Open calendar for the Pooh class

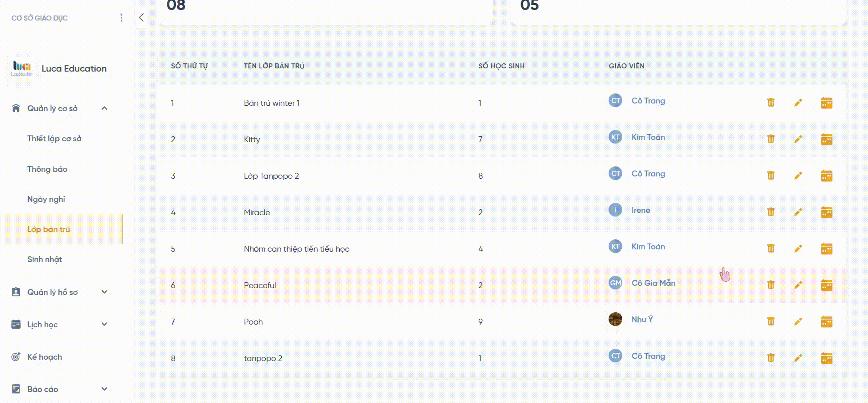(826, 321)
